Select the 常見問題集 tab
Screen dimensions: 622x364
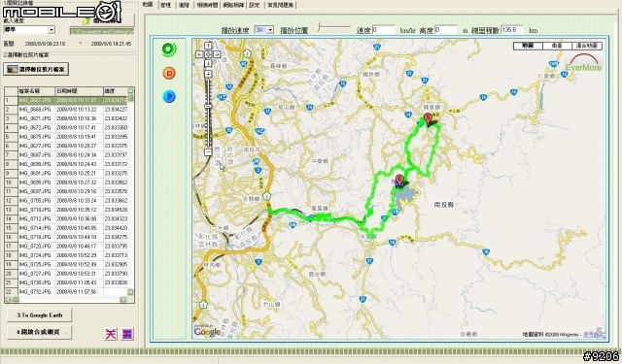point(281,5)
